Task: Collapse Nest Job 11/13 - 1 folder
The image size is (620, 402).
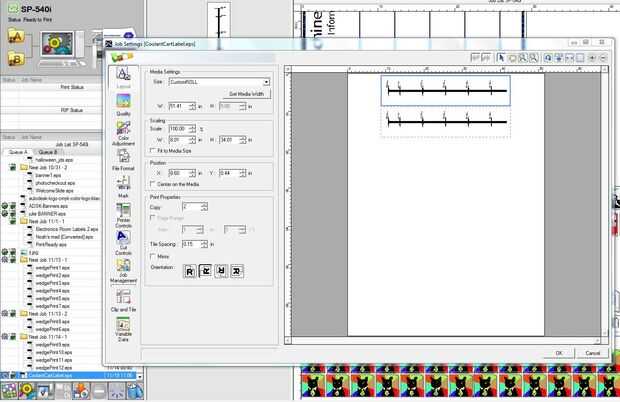Action: [23, 260]
